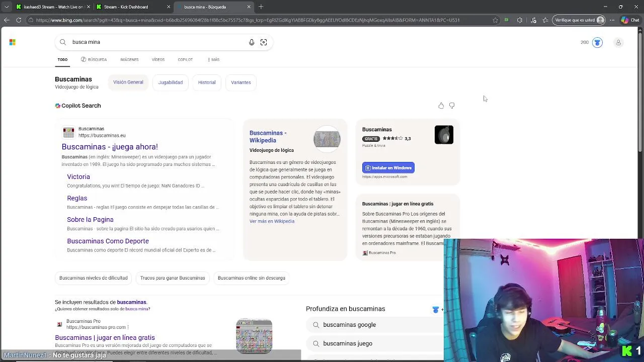The width and height of the screenshot is (644, 362).
Task: Click the search box magnifier icon
Action: (63, 42)
